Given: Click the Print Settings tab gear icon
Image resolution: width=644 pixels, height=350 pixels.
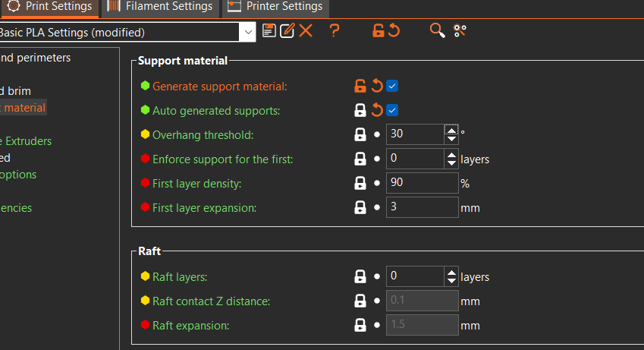Looking at the screenshot, I should click(14, 6).
